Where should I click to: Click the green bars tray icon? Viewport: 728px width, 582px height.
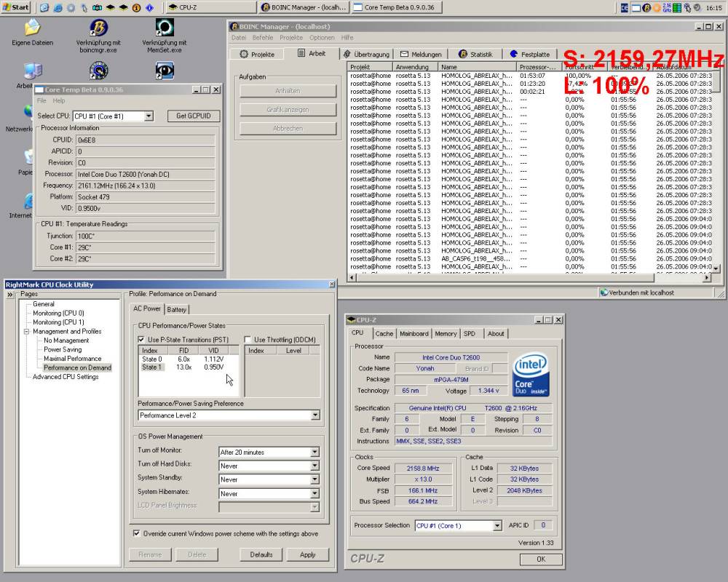coord(677,7)
